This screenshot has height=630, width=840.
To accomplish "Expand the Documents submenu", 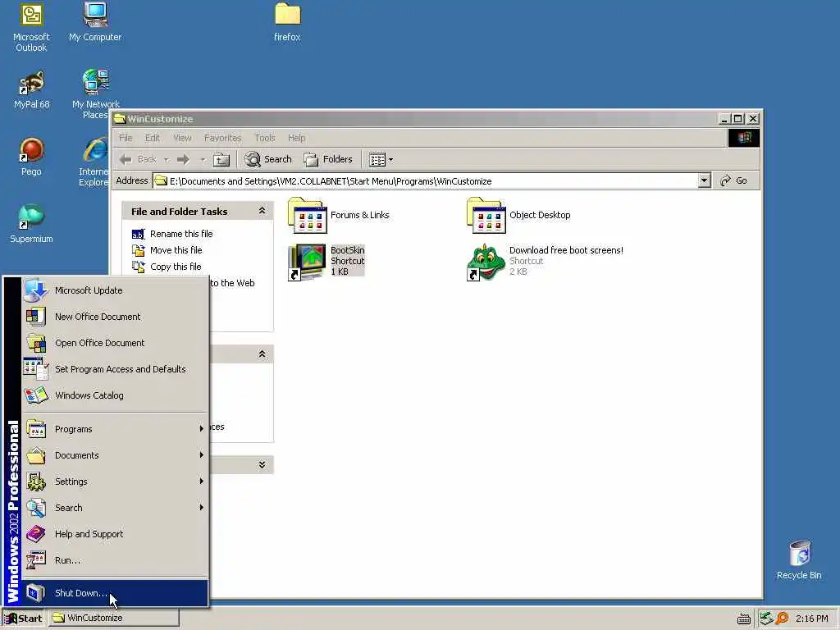I will coord(115,455).
